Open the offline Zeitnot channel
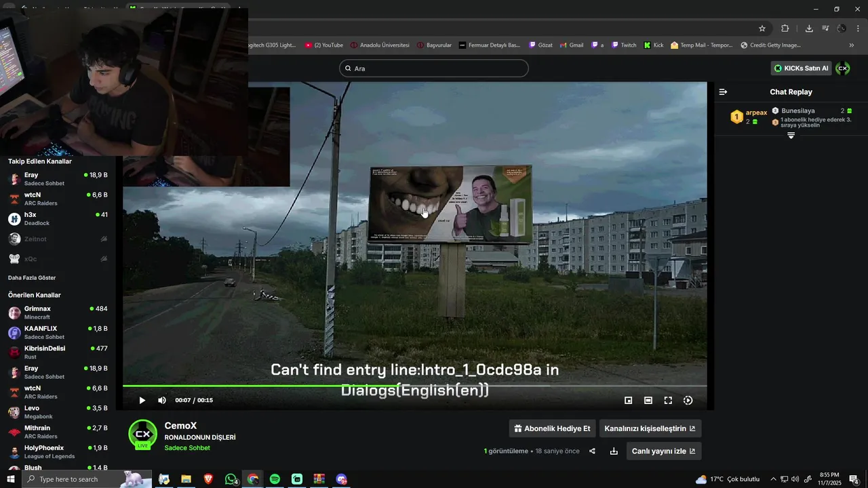This screenshot has width=868, height=488. click(x=58, y=239)
